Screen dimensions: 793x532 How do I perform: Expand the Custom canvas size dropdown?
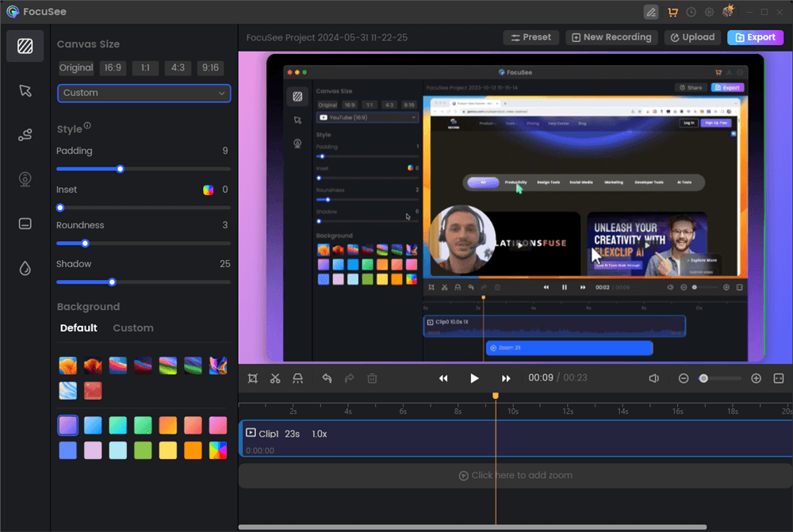144,93
